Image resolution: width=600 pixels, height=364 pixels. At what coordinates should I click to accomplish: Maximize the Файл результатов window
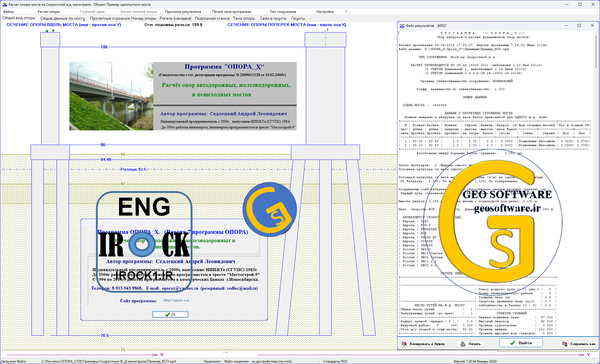(579, 25)
